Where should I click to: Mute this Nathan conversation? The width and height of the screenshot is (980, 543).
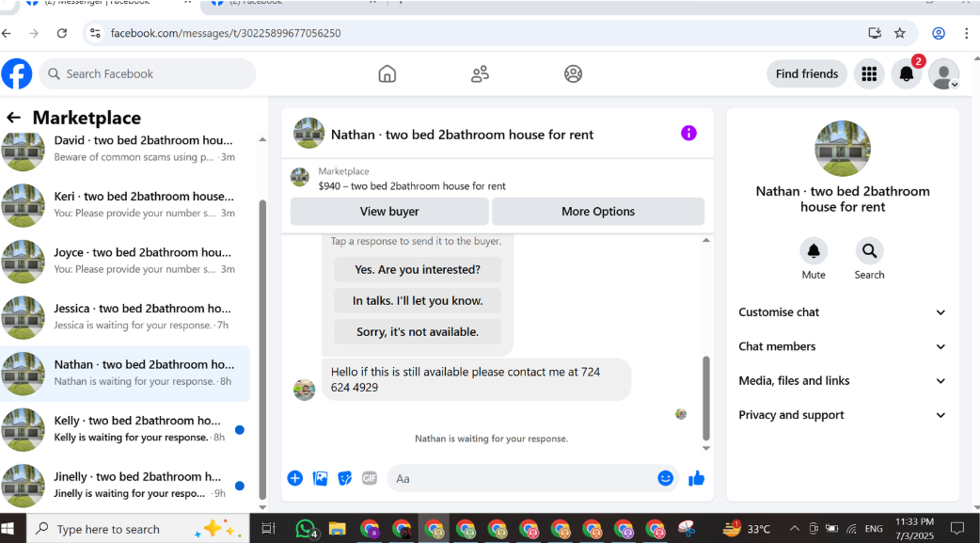[x=814, y=251]
